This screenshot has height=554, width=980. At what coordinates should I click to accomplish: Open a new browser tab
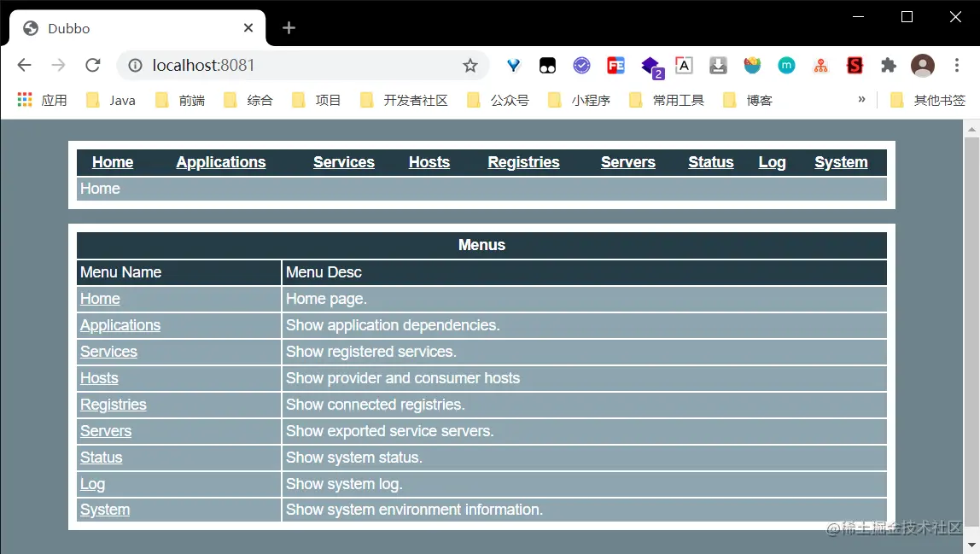[289, 27]
